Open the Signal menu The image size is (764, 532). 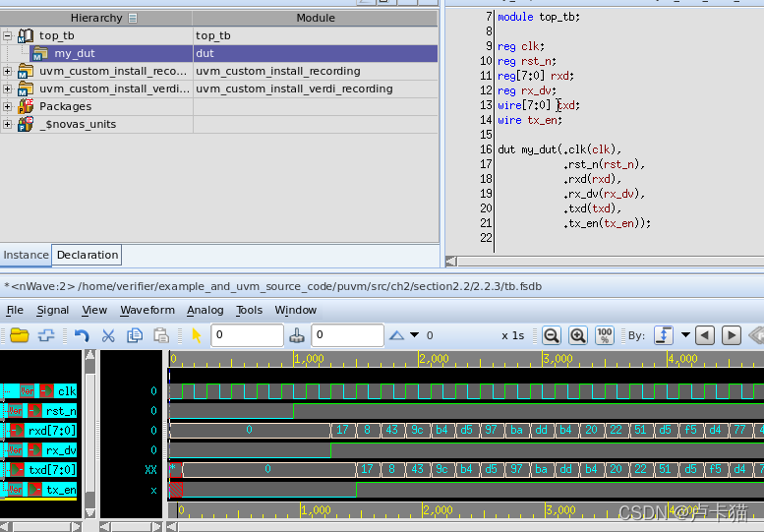point(53,310)
